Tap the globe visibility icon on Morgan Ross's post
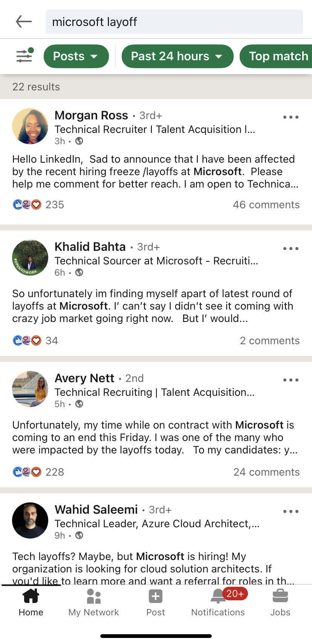This screenshot has width=312, height=644. click(x=79, y=141)
